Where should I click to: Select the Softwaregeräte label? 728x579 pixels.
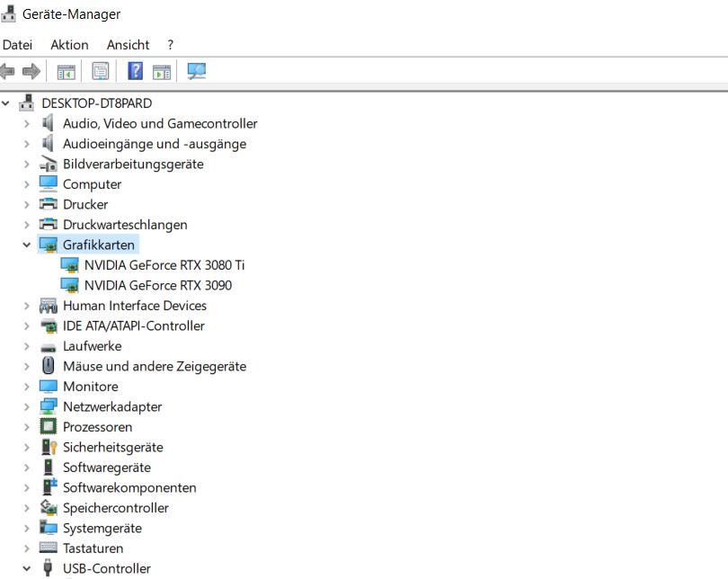point(107,468)
